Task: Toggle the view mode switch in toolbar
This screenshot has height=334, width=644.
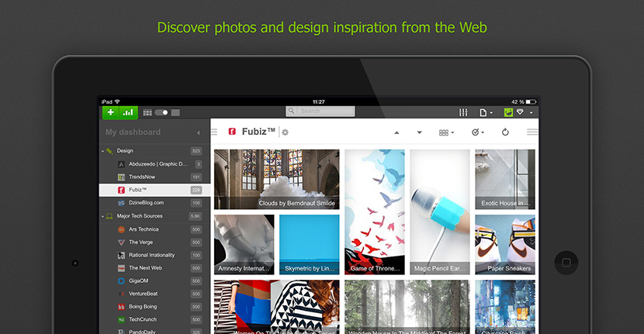Action: coord(161,112)
